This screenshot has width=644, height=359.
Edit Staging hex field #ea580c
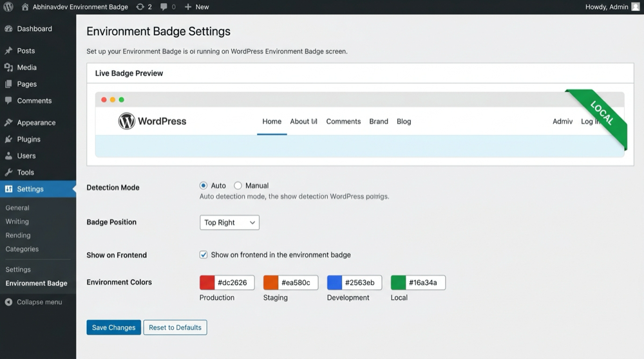pyautogui.click(x=298, y=282)
